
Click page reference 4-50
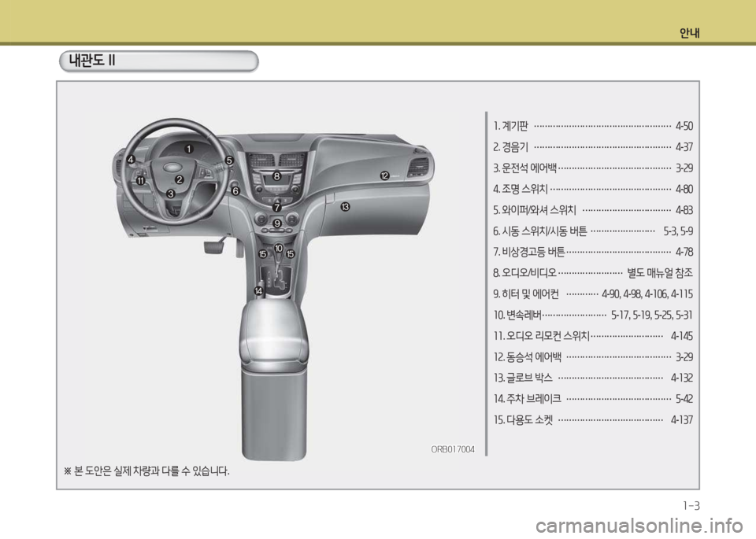click(x=684, y=126)
